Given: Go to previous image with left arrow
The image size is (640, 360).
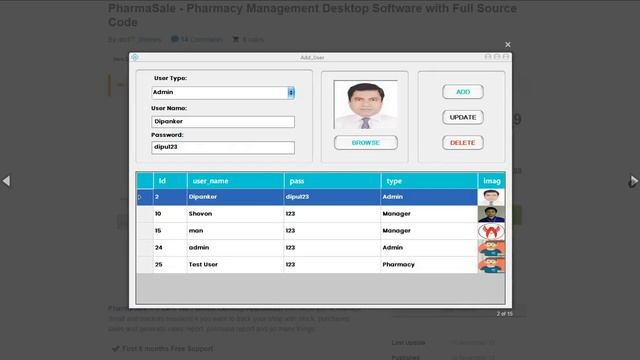Looking at the screenshot, I should point(7,181).
